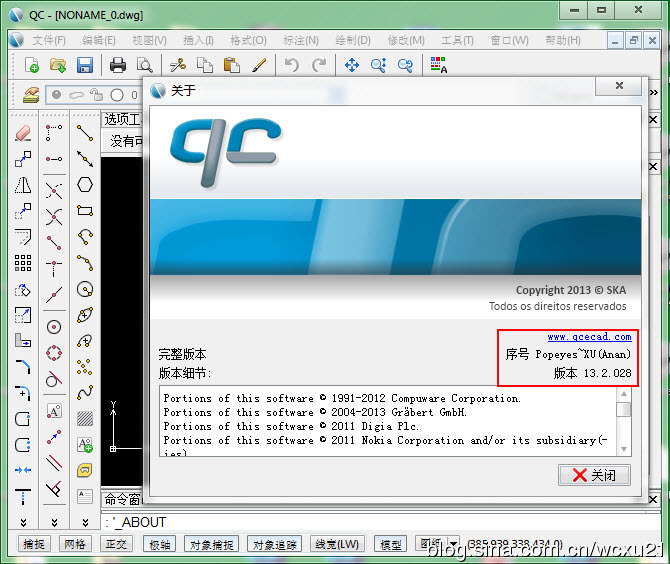Select the Rectangle tool

pyautogui.click(x=85, y=211)
